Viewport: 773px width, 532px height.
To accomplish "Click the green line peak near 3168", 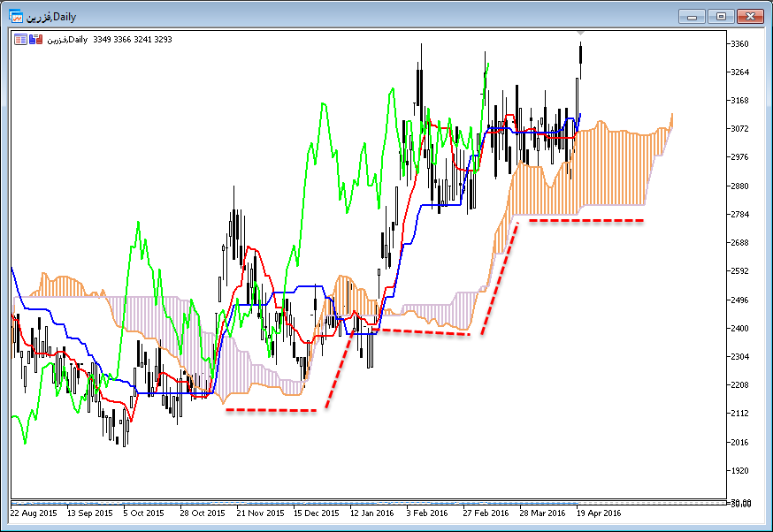I will (x=323, y=104).
